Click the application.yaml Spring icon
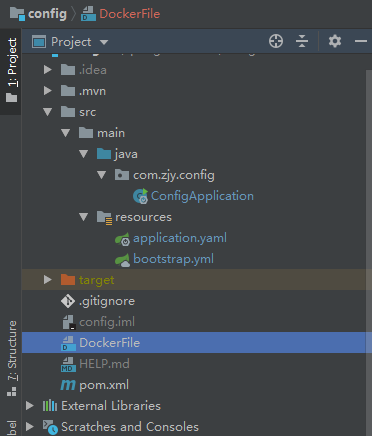Viewport: 372px width, 436px height. 122,238
